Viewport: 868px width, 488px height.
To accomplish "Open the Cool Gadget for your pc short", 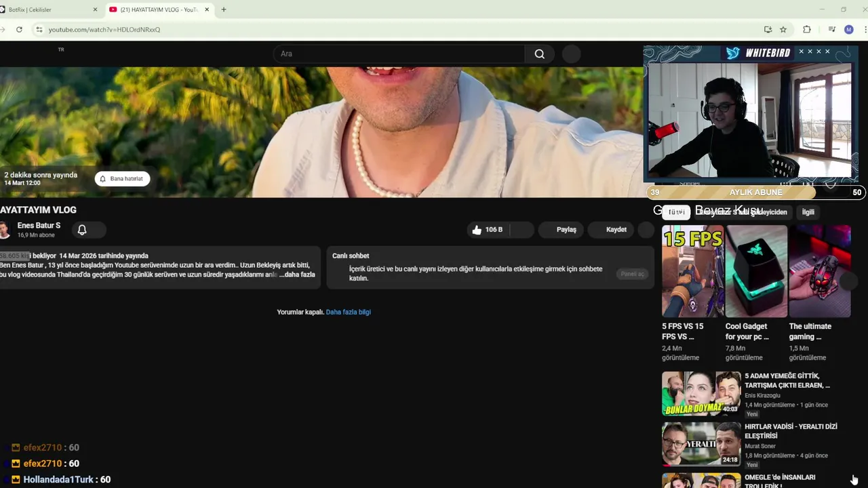I will click(756, 271).
